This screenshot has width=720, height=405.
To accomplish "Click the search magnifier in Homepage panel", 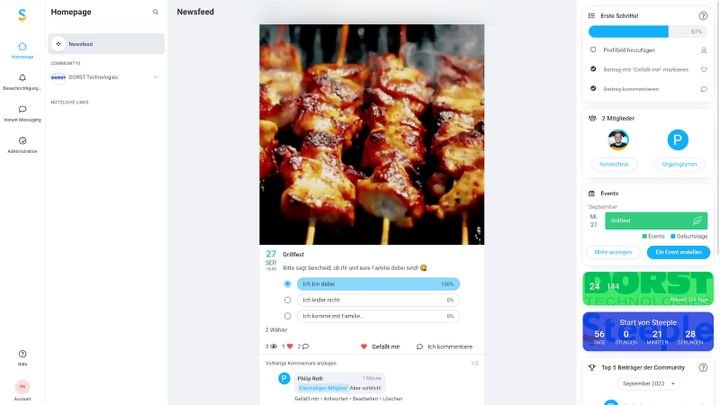I will pyautogui.click(x=155, y=12).
